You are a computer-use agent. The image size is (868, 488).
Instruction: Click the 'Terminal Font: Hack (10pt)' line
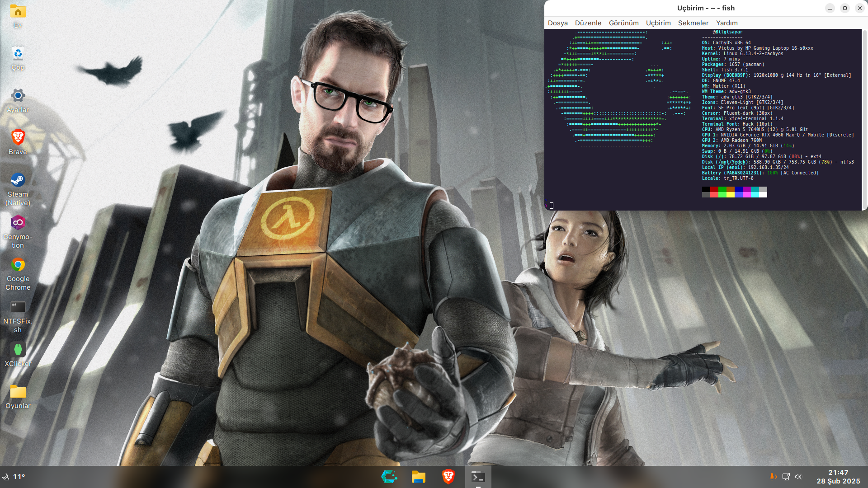tap(737, 124)
